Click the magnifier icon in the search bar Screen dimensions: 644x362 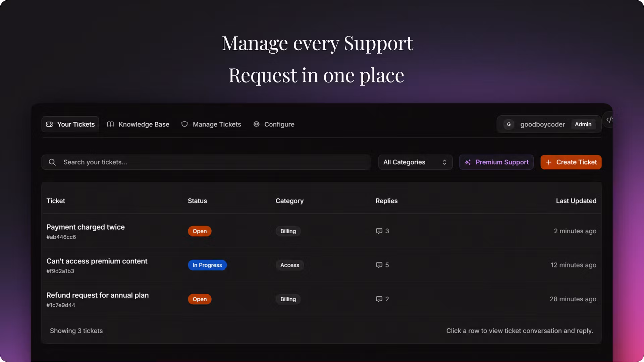pos(52,162)
